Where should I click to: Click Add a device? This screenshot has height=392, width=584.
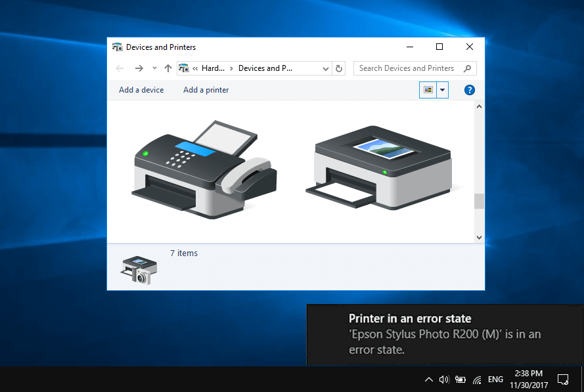pyautogui.click(x=141, y=90)
